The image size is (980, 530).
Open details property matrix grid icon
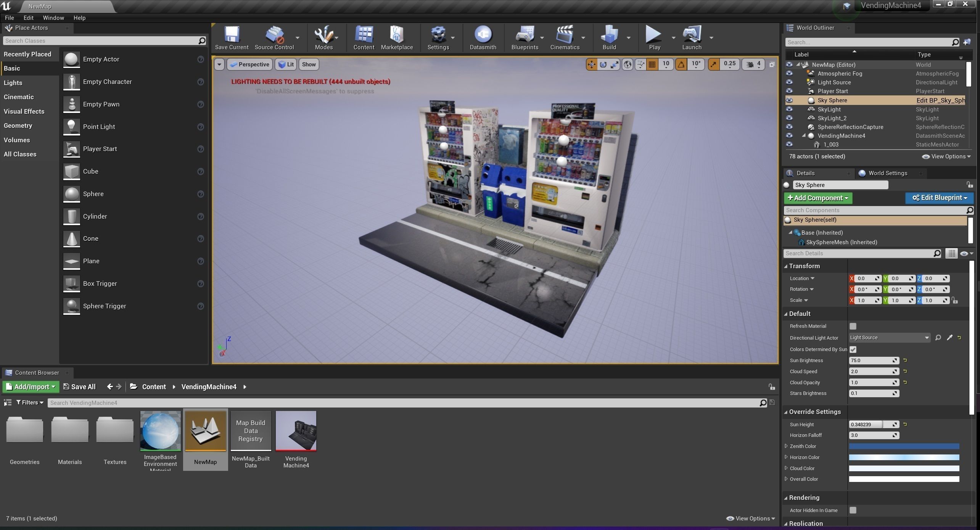click(951, 253)
